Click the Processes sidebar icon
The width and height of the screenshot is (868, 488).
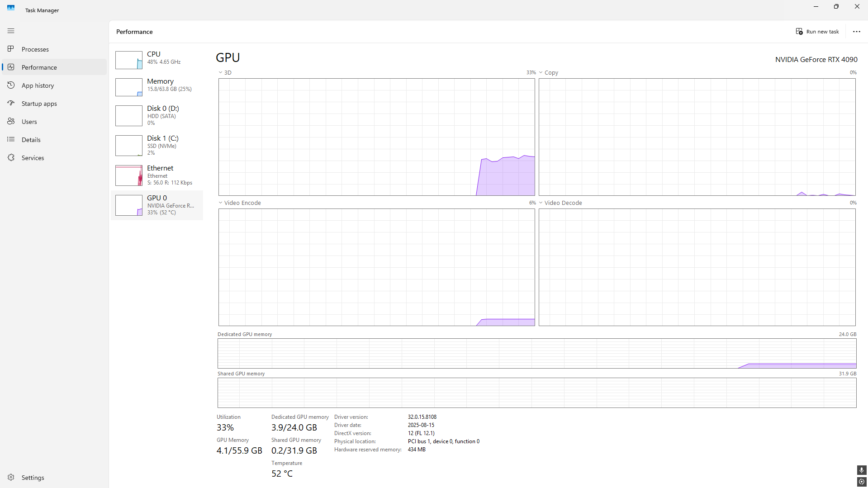pos(11,49)
